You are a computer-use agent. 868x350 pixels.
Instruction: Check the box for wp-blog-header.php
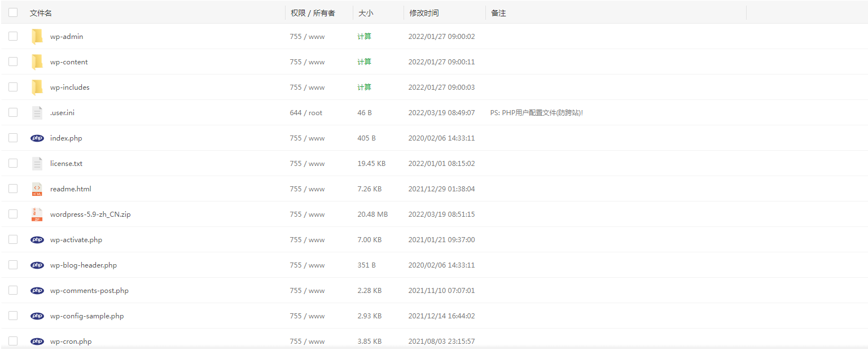(13, 265)
